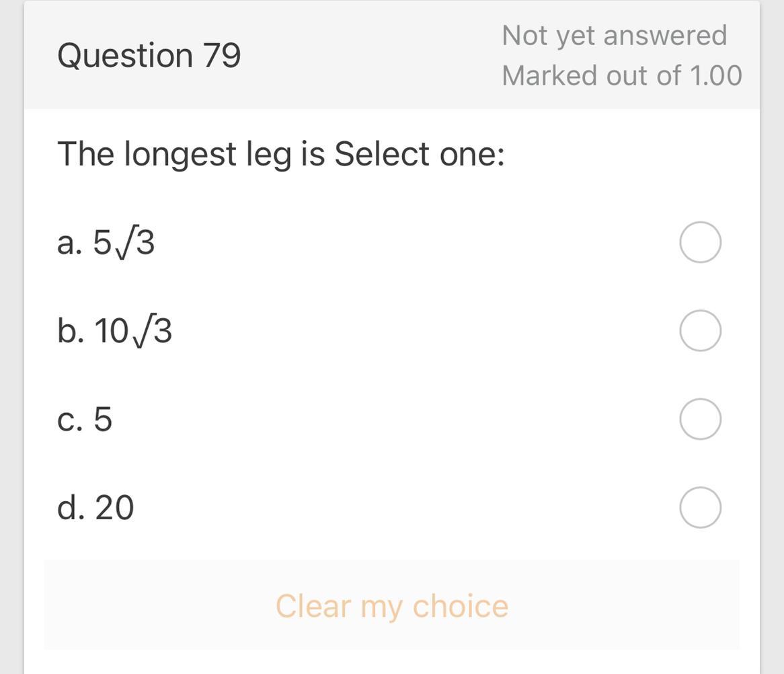Click the number 79 in the heading

tap(221, 55)
